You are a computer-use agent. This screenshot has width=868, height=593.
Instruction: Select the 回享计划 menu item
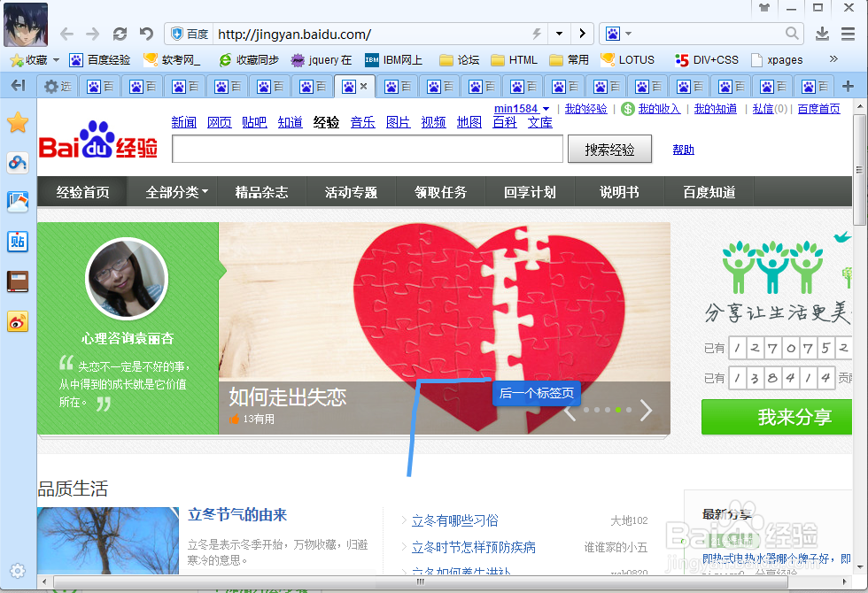[x=530, y=192]
